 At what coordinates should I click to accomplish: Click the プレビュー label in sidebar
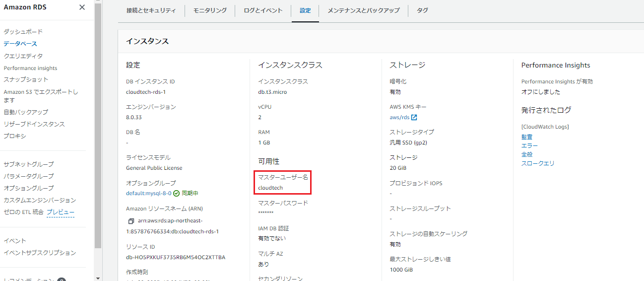pos(61,212)
